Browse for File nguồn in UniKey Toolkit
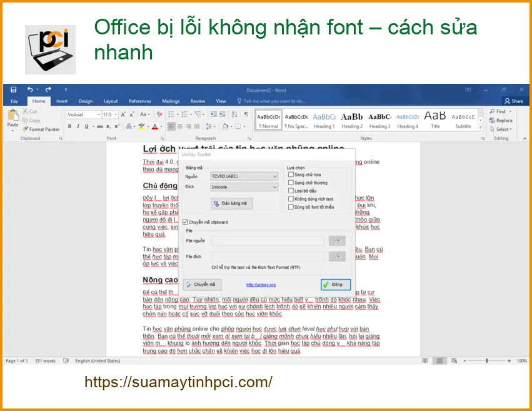The width and height of the screenshot is (532, 411). coord(337,241)
